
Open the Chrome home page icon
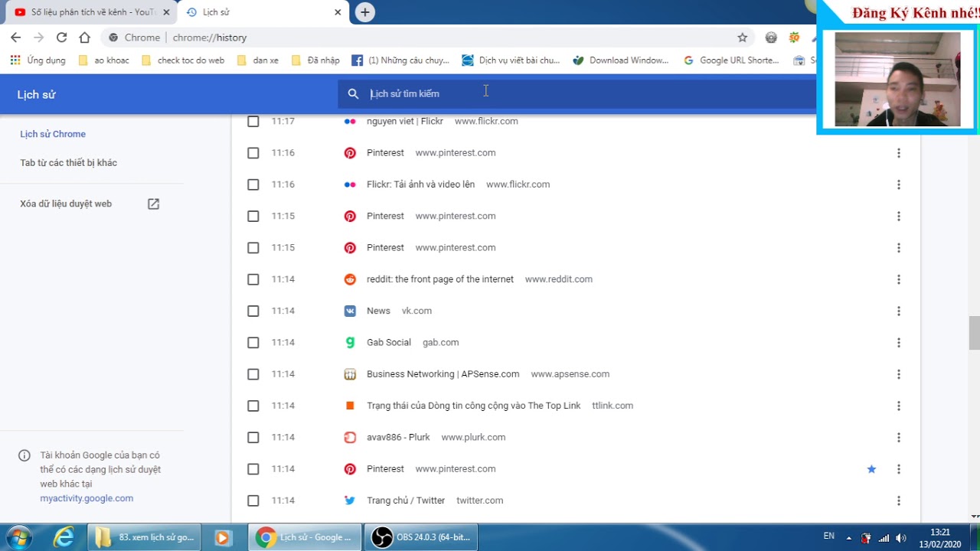(85, 37)
